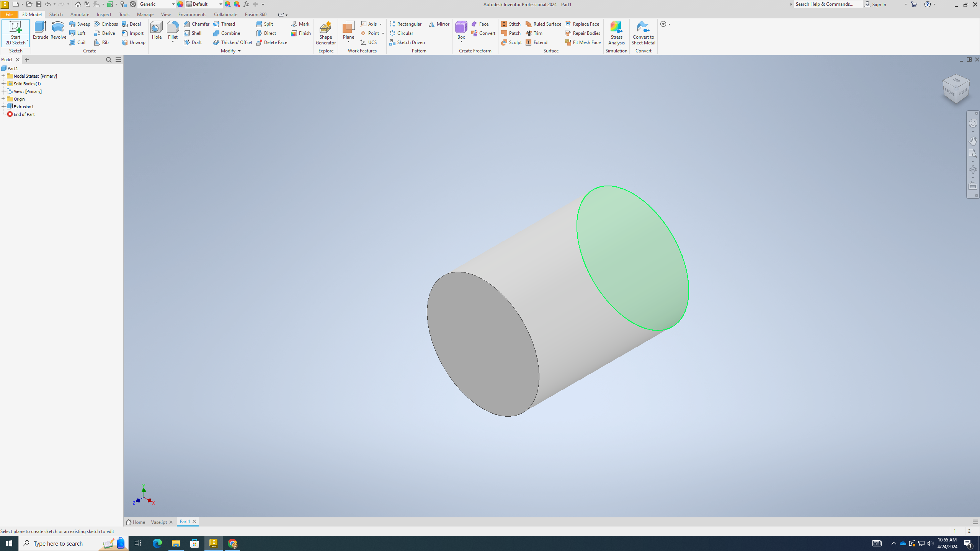Open the Modify panel dropdown arrow
Viewport: 980px width, 551px height.
click(x=239, y=51)
